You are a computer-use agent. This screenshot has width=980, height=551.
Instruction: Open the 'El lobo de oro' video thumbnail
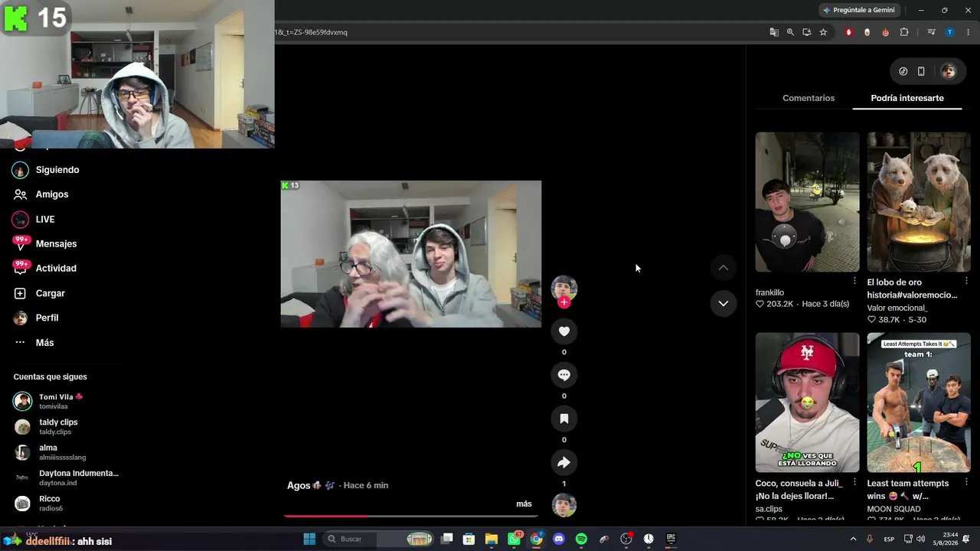(919, 202)
